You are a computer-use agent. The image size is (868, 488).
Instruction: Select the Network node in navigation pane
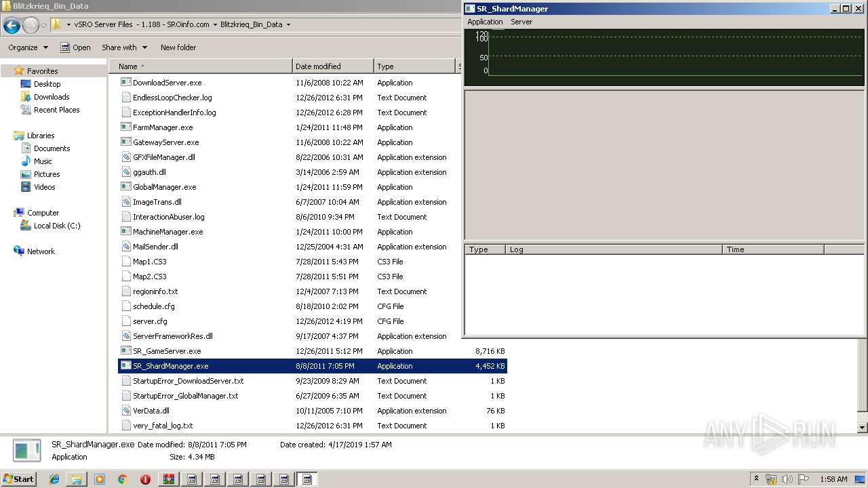pyautogui.click(x=41, y=251)
